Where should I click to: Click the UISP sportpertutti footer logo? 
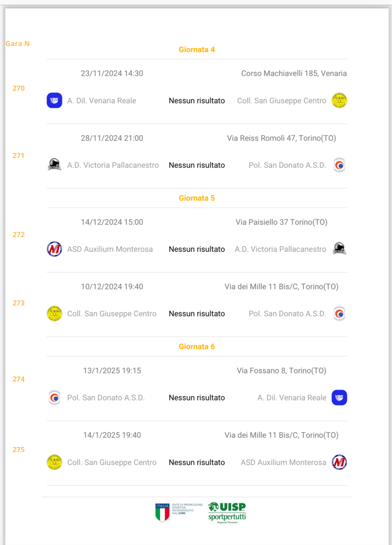coord(227,513)
